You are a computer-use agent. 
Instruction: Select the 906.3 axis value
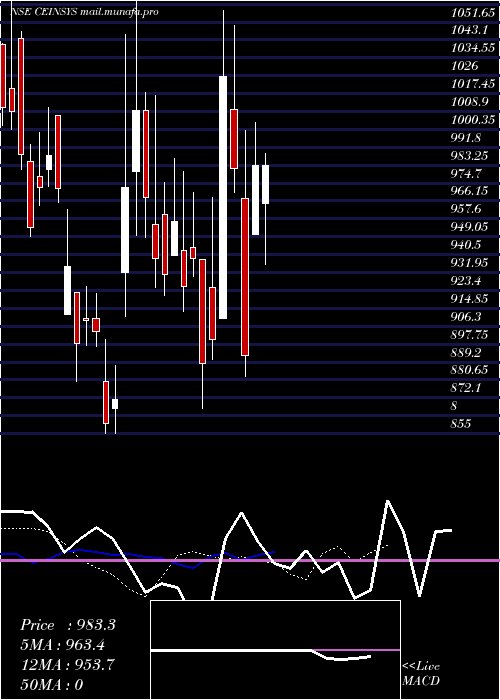coord(466,316)
